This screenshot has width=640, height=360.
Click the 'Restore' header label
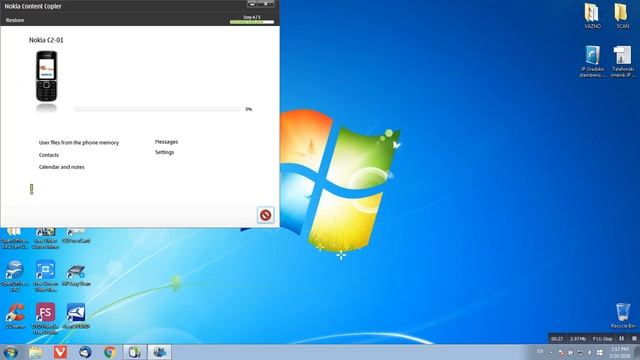[x=15, y=20]
